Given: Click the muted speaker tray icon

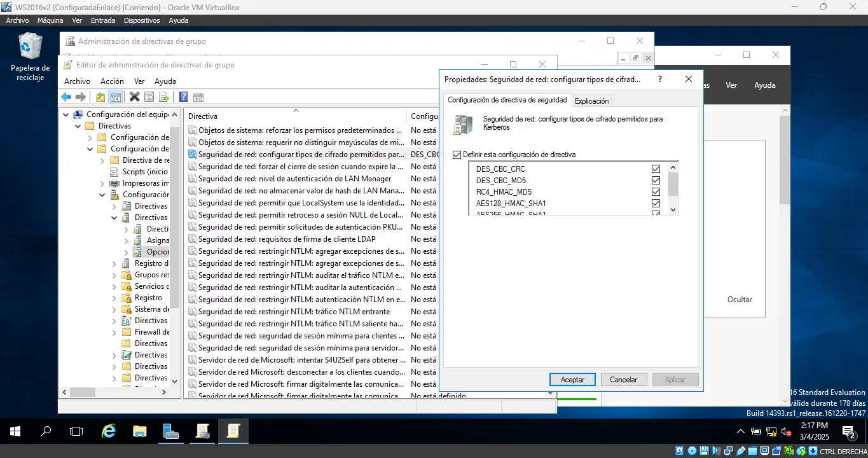Looking at the screenshot, I should (x=786, y=431).
